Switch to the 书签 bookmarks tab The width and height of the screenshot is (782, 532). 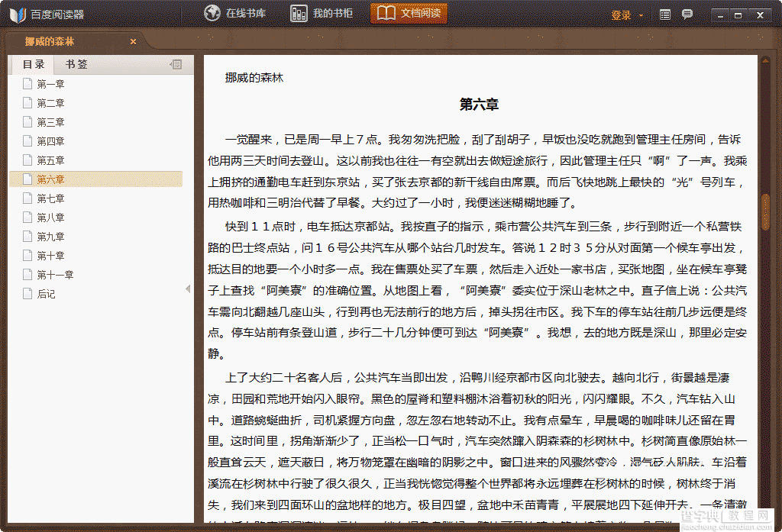(76, 64)
